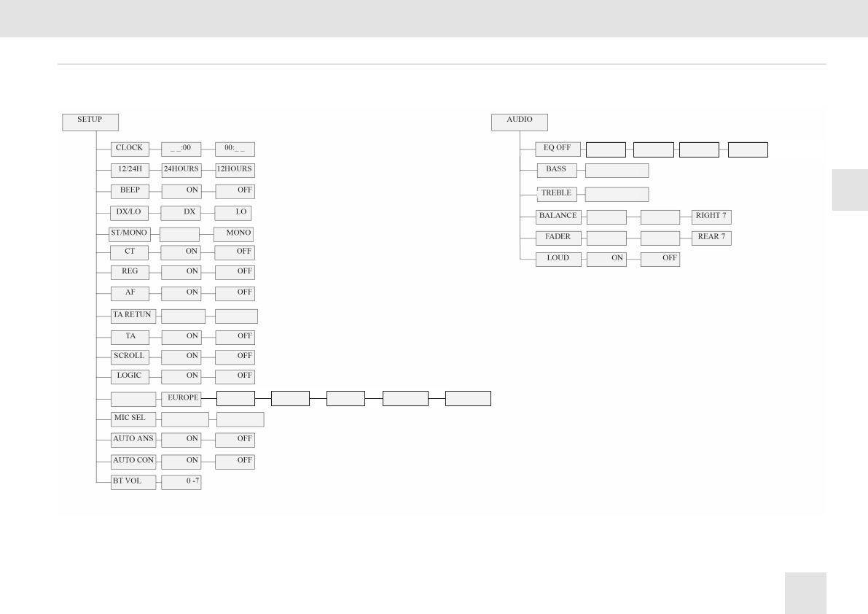
Task: Choose the MONO option box
Action: click(234, 234)
